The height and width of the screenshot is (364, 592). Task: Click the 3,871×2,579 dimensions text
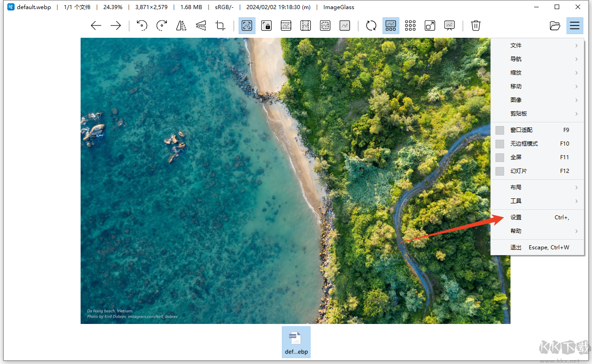coord(152,7)
